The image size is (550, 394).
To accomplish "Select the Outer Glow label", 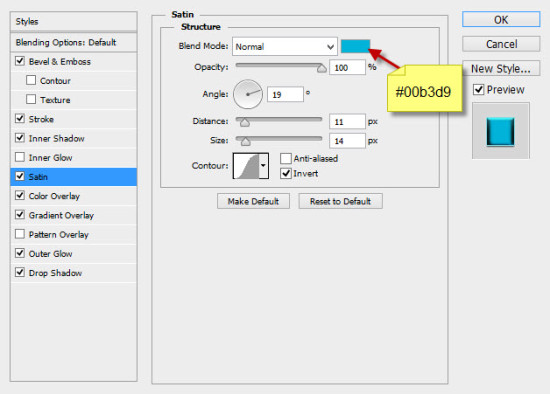I will tap(51, 254).
